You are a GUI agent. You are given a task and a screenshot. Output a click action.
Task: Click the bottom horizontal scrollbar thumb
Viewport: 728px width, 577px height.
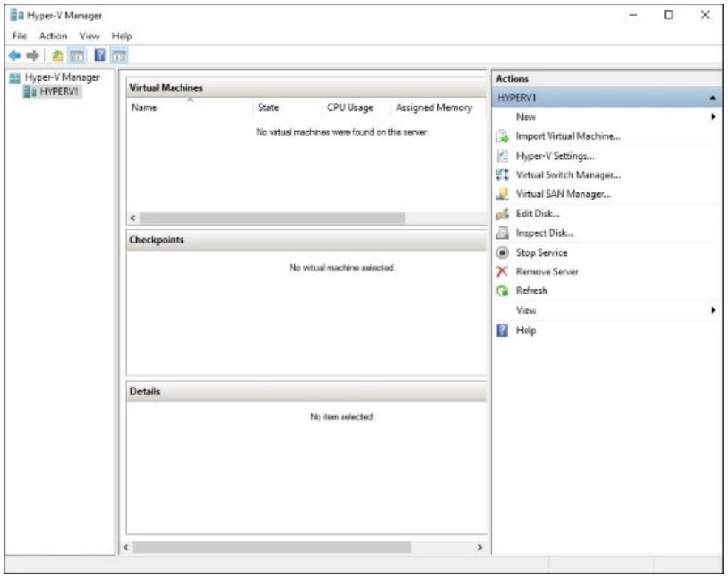(272, 547)
